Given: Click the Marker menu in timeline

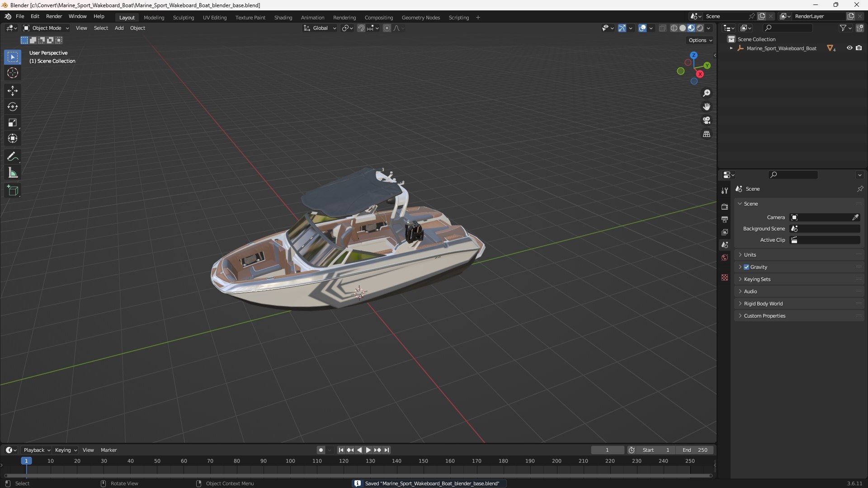Looking at the screenshot, I should [x=108, y=450].
